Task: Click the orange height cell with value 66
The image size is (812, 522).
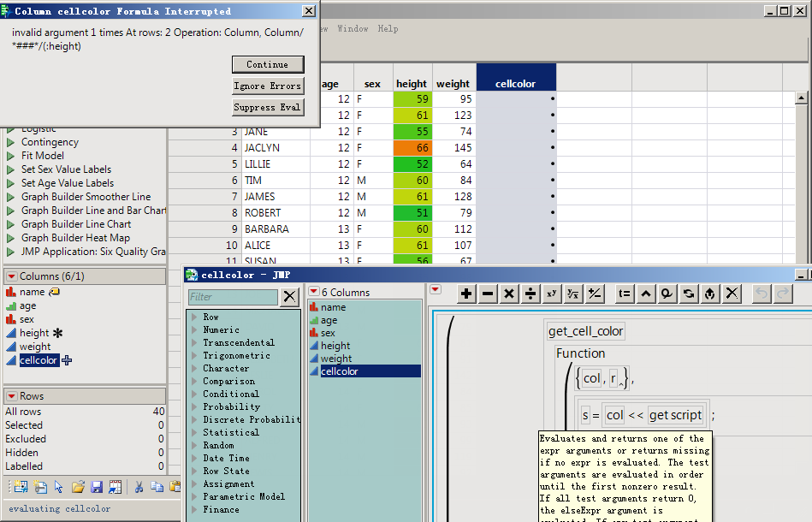Action: point(412,148)
